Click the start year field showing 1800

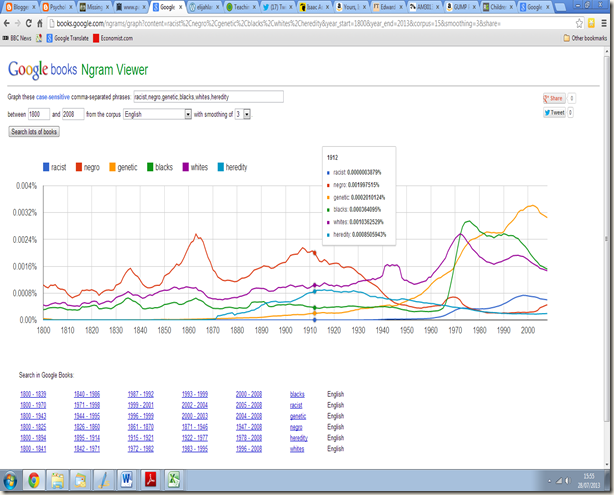pyautogui.click(x=38, y=114)
